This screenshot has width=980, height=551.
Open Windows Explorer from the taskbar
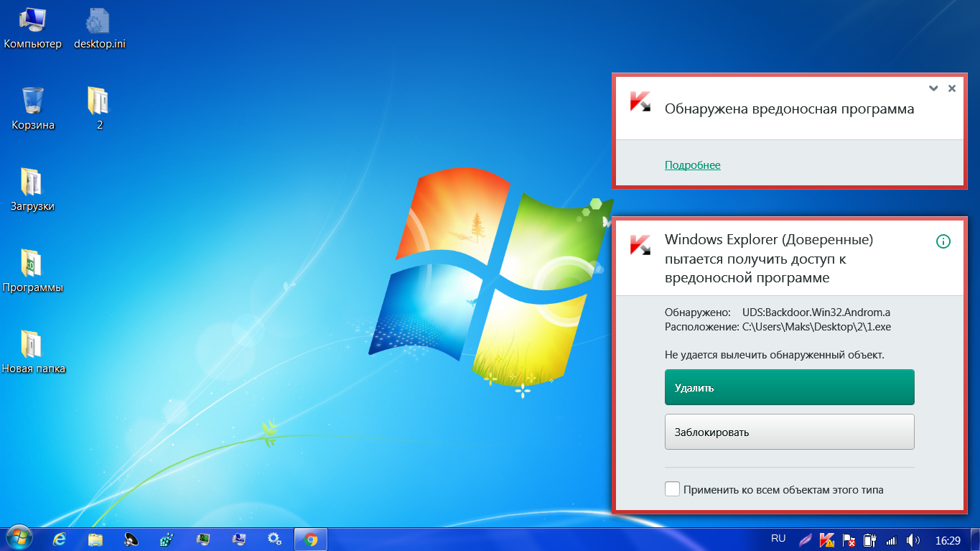point(95,539)
